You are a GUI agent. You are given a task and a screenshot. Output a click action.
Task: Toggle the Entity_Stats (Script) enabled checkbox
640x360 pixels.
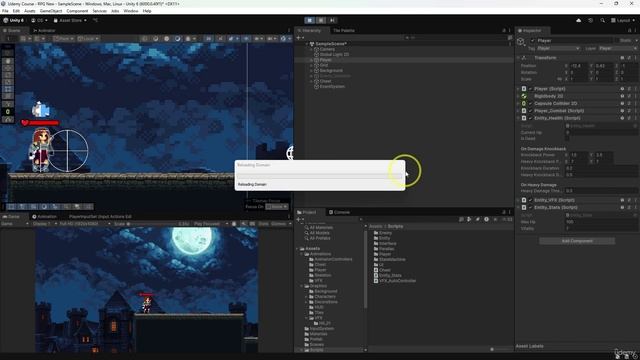click(531, 208)
